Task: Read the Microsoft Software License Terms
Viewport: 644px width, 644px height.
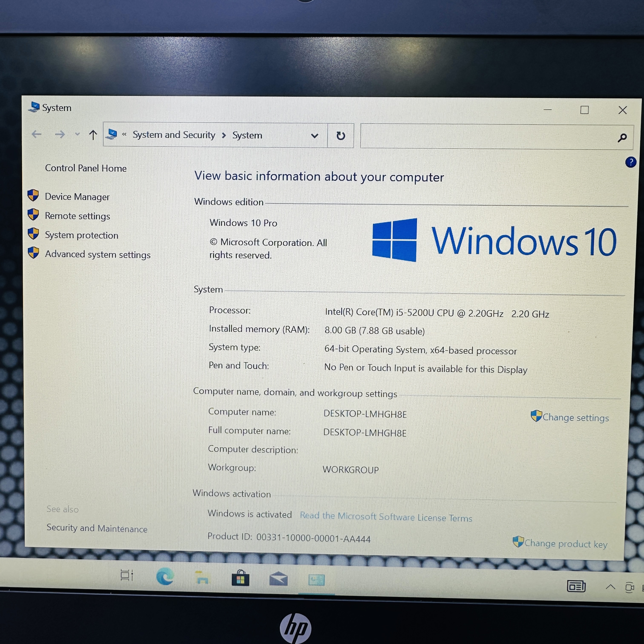Action: pos(386,517)
